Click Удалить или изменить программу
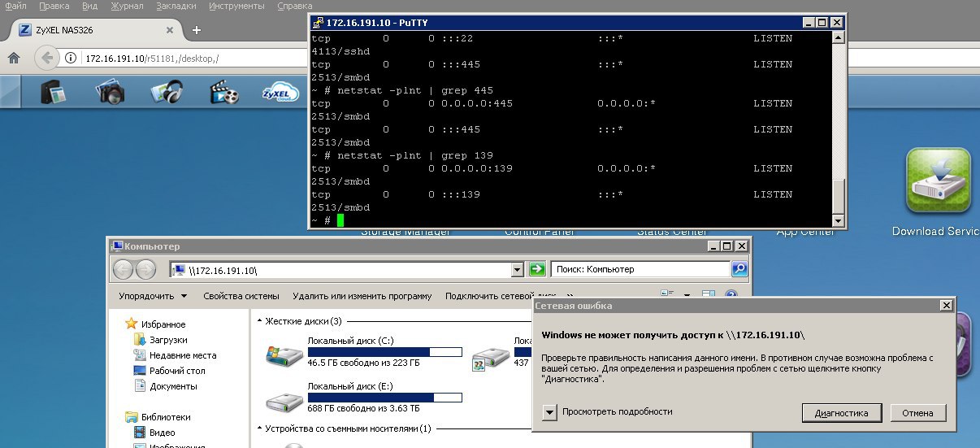Screen dimensions: 980x448 coord(362,296)
